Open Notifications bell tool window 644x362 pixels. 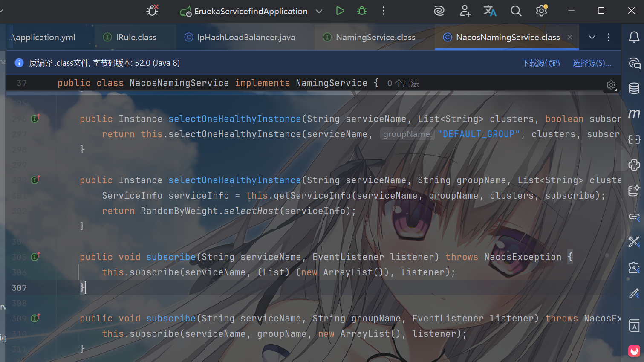[x=634, y=38]
